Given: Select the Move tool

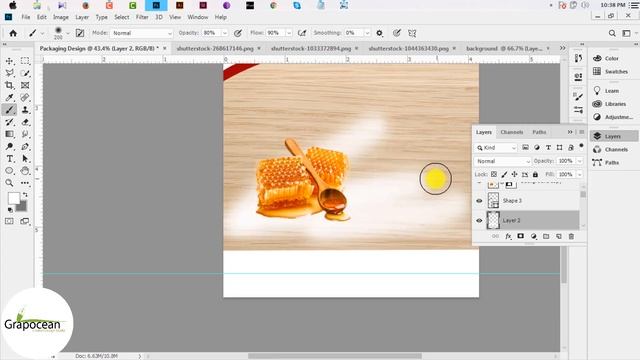Looking at the screenshot, I should pyautogui.click(x=9, y=61).
